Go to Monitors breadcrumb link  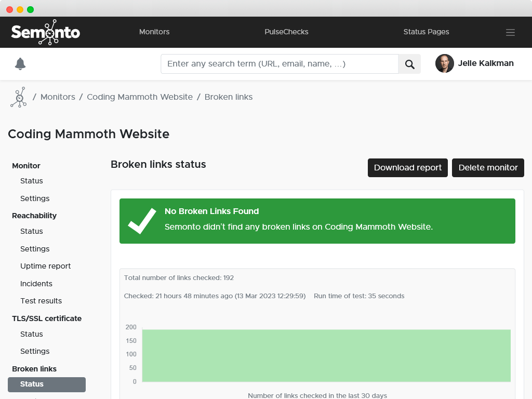coord(58,97)
